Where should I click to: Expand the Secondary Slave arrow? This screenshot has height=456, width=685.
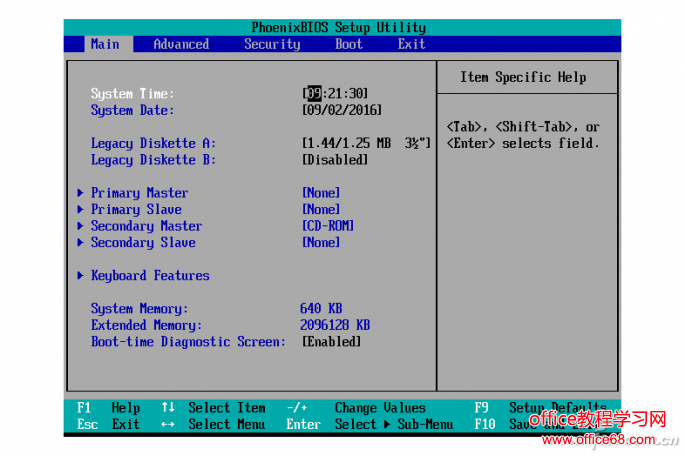(80, 243)
